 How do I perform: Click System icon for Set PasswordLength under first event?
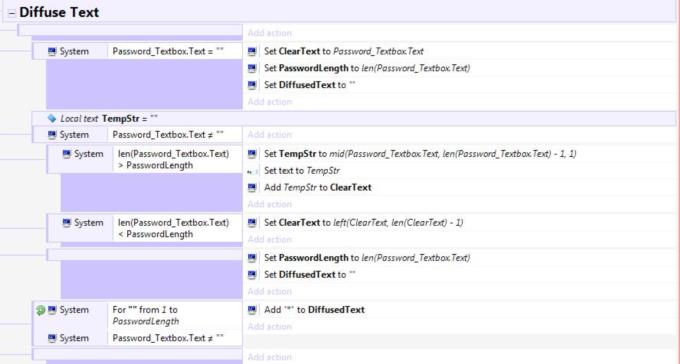point(252,68)
